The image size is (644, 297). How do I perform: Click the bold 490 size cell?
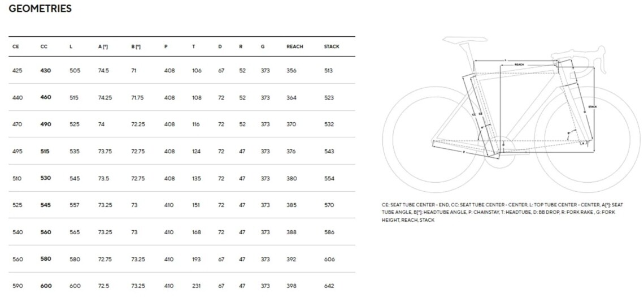(x=46, y=124)
